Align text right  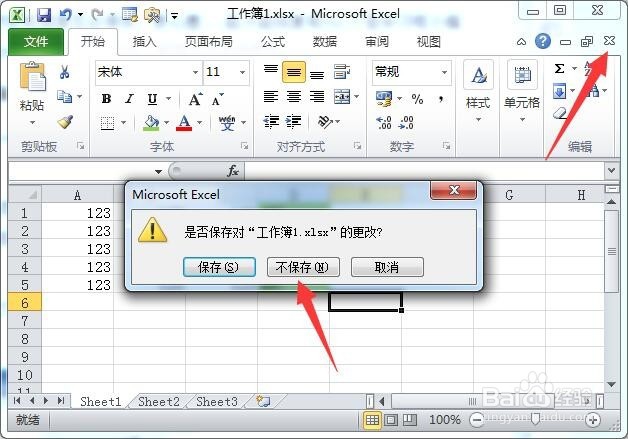click(317, 97)
